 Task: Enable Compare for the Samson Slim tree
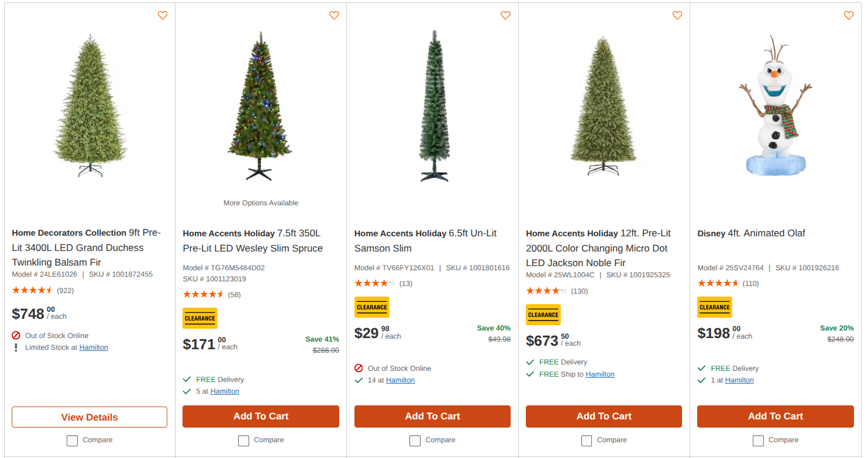(x=415, y=440)
